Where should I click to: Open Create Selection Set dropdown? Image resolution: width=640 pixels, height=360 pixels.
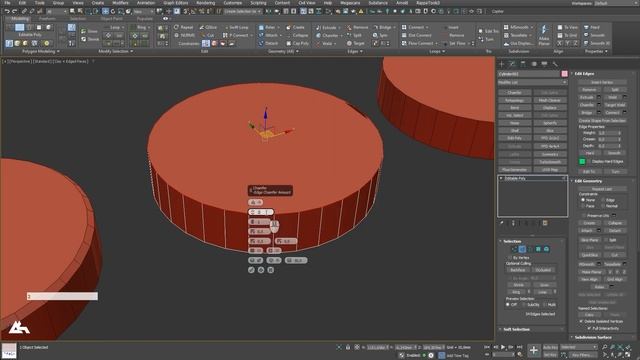pos(242,11)
